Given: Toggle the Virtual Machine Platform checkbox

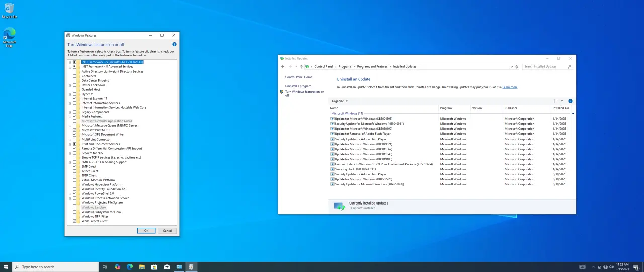Looking at the screenshot, I should (74, 180).
